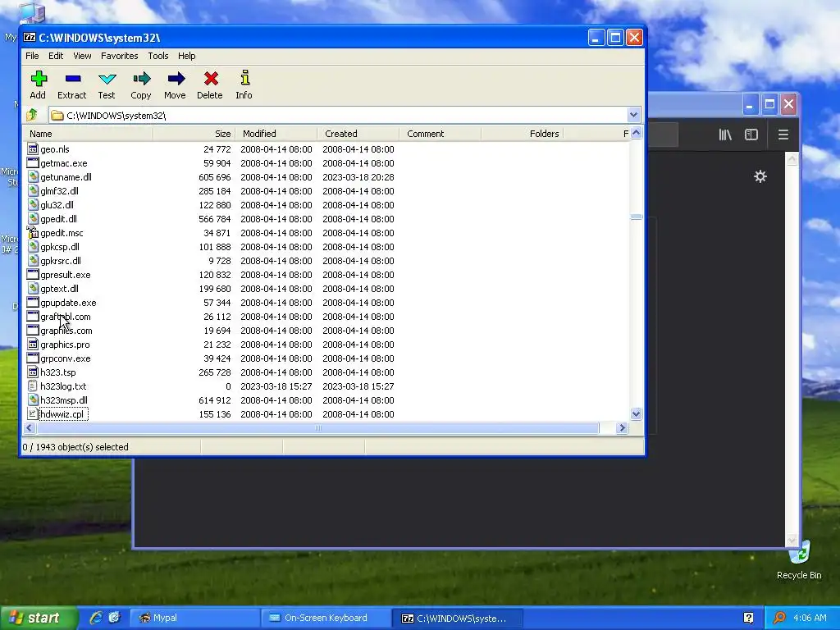Click the magnifier icon in system tray
Viewport: 840px width, 630px height.
pyautogui.click(x=778, y=618)
